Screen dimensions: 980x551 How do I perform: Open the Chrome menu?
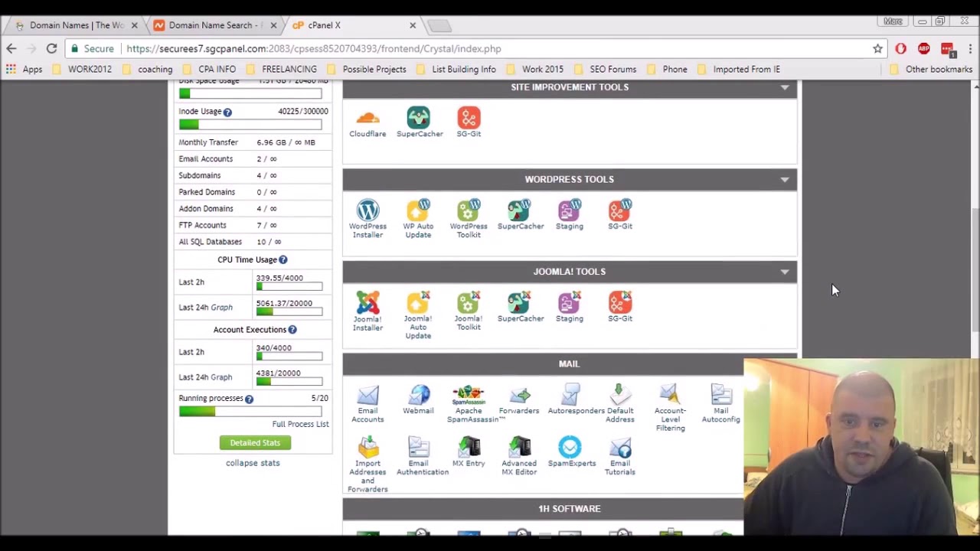[x=970, y=49]
